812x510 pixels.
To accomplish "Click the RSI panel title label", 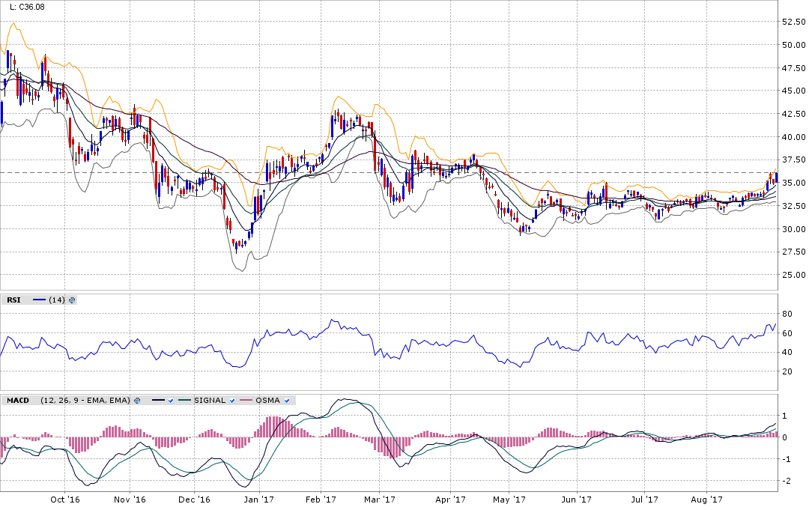I will click(13, 300).
